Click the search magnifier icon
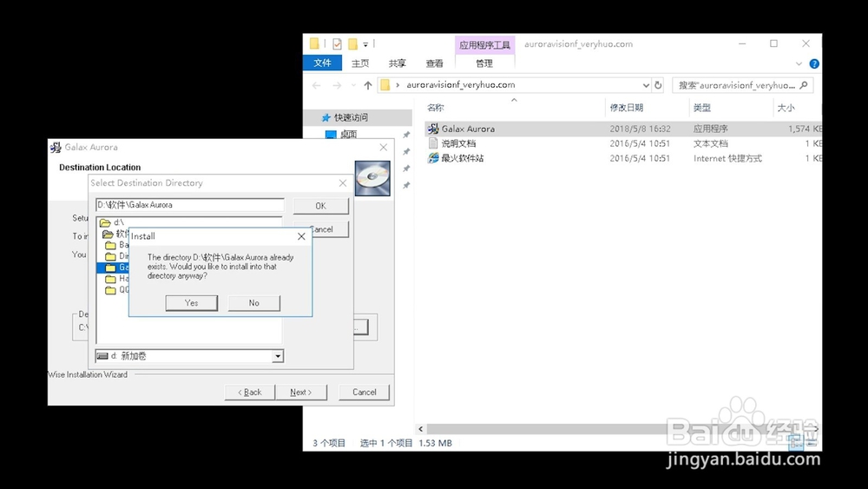 click(x=804, y=85)
